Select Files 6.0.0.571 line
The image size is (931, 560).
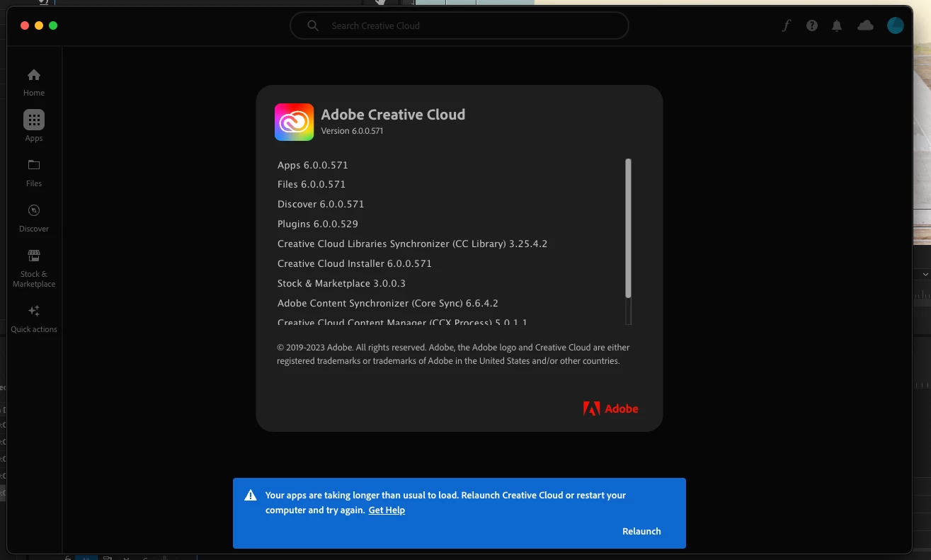[x=312, y=184]
